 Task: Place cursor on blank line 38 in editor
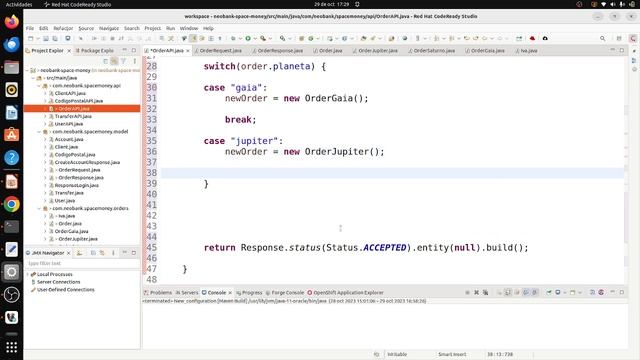click(392, 173)
